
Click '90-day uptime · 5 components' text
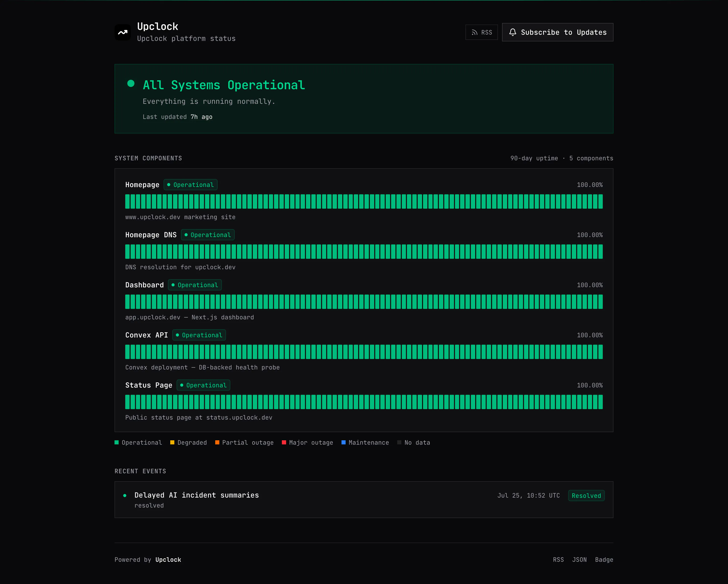[562, 159]
